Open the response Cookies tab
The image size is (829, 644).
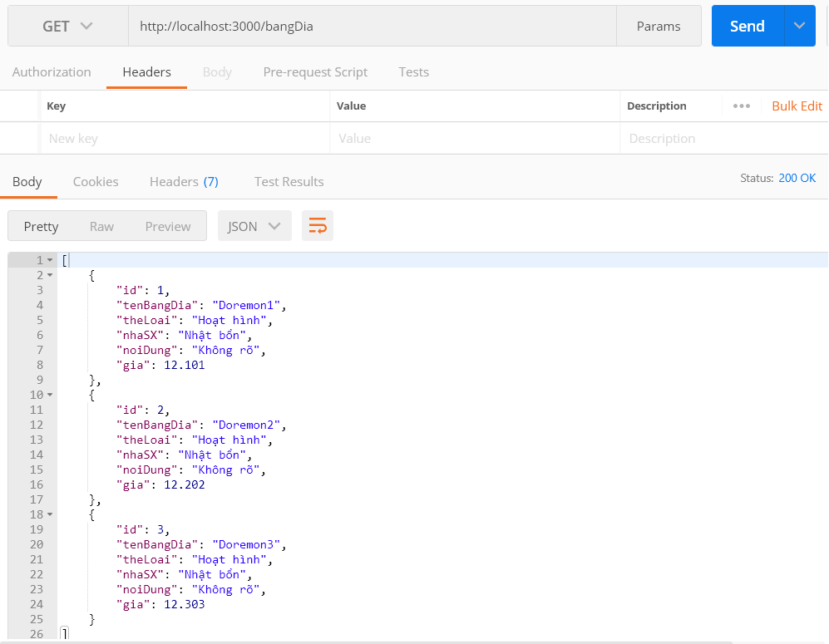(96, 182)
